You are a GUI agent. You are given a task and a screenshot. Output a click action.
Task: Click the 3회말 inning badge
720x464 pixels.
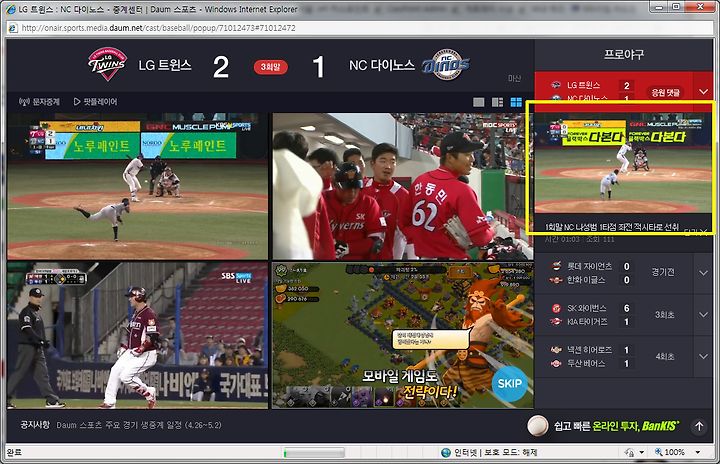tap(270, 67)
